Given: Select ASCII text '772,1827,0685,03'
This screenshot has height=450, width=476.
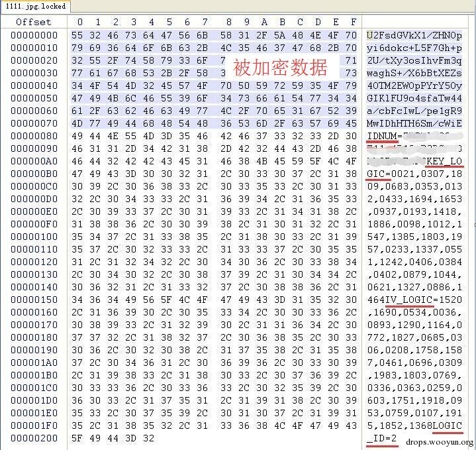Looking at the screenshot, I should click(x=414, y=337).
